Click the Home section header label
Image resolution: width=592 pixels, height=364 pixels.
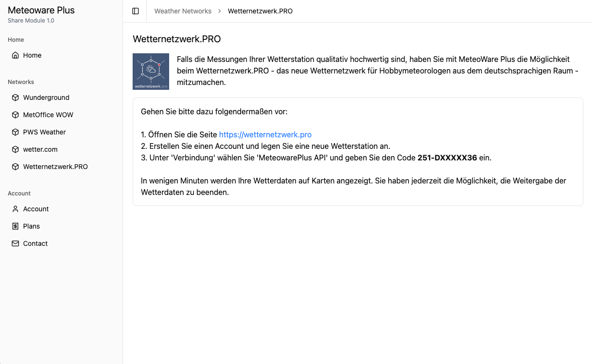tap(16, 40)
